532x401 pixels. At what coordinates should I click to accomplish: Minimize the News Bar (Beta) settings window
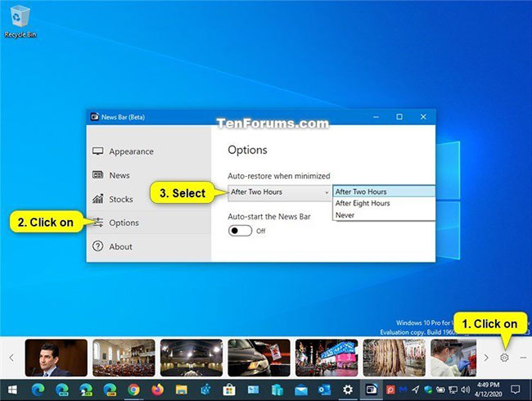point(376,117)
